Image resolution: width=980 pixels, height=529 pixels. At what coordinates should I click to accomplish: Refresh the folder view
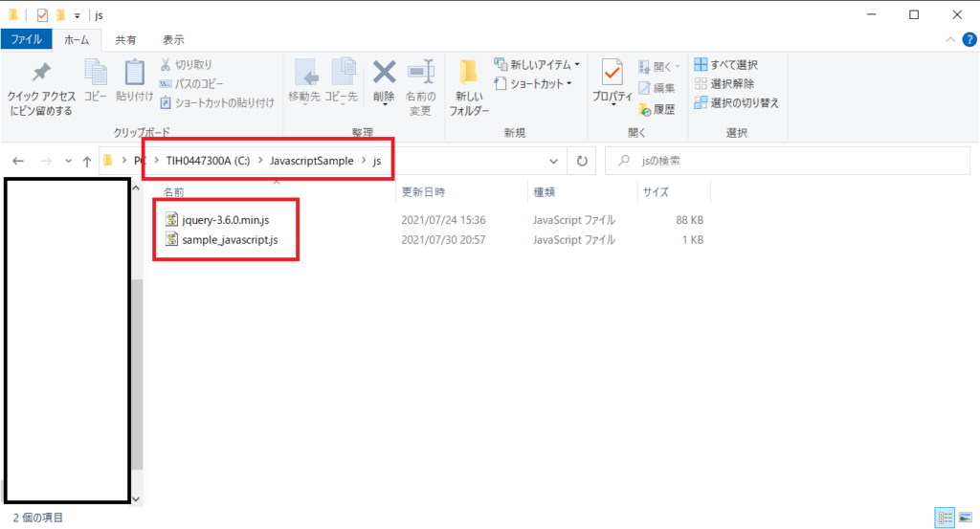[581, 162]
